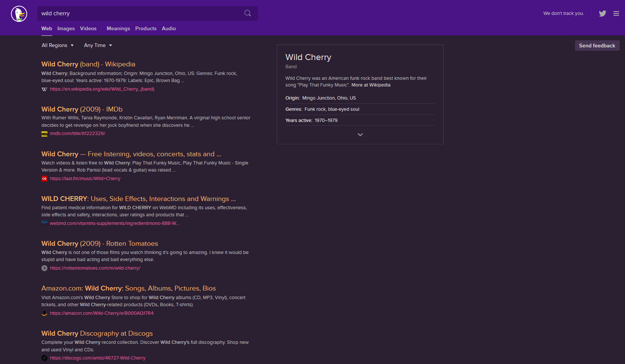Screen dimensions: 625x364
Task: Open Wild Cherry (2009) - Rotten Tomatoes result
Action: pyautogui.click(x=100, y=244)
